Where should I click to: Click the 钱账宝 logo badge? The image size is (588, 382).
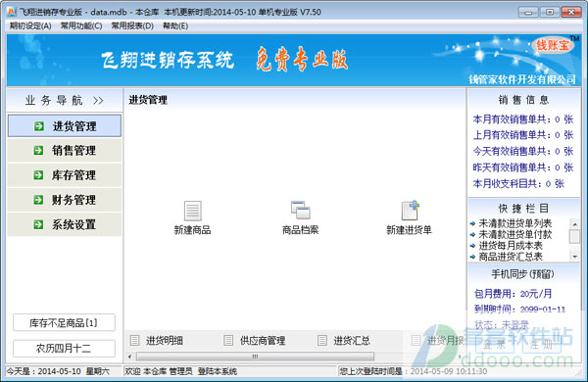click(x=553, y=45)
